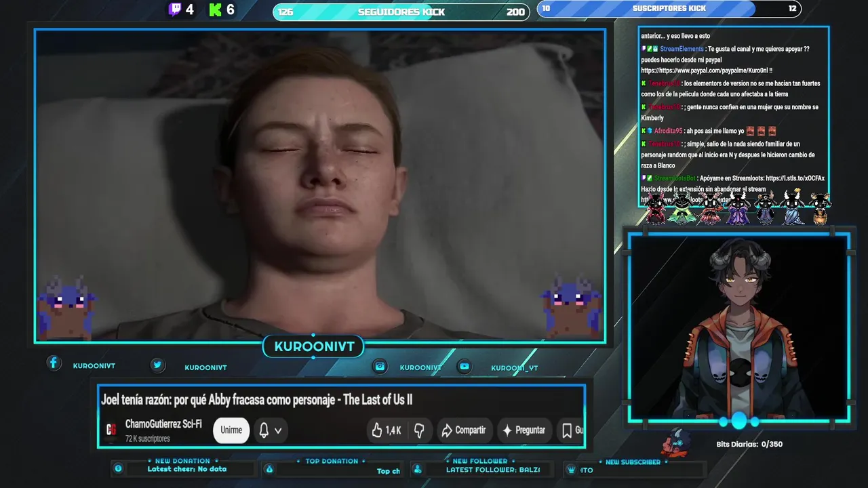The image size is (868, 488).
Task: Click the StreamElements username in chat
Action: point(682,49)
